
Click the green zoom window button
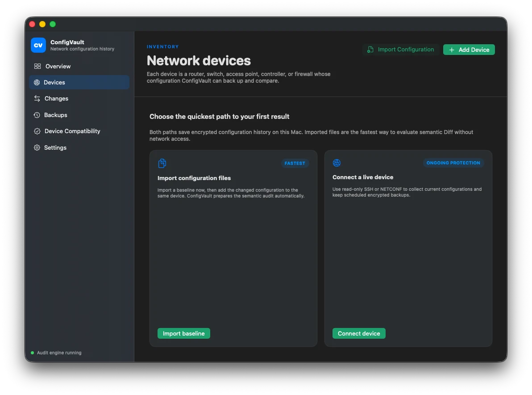point(53,24)
